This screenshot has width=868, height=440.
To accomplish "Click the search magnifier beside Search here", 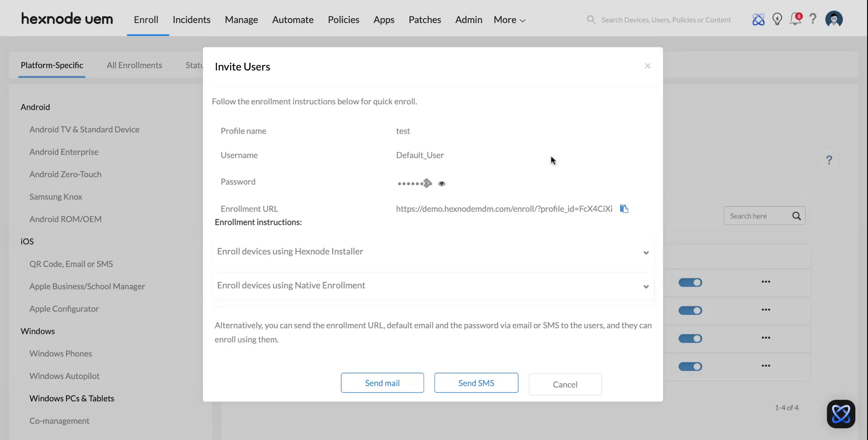I will point(796,216).
